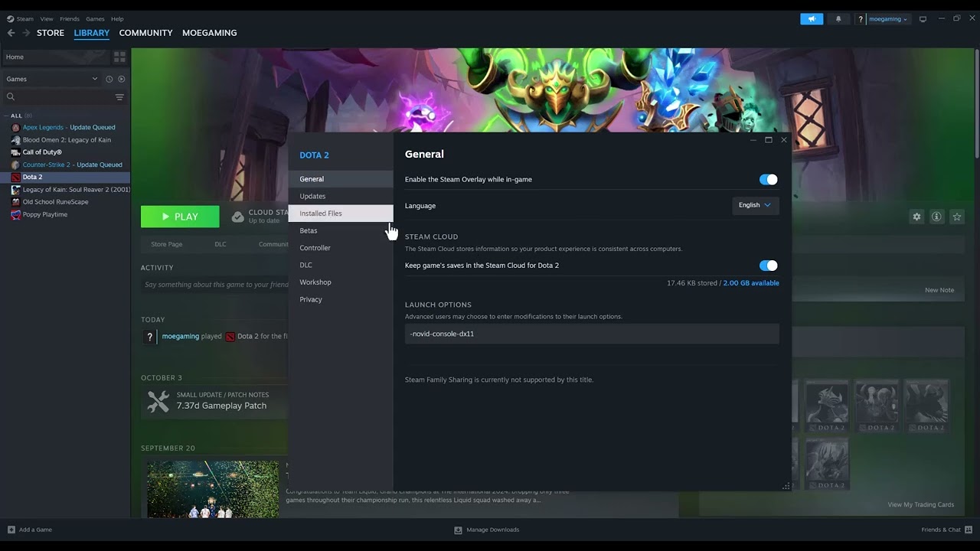Open the announcements megaphone icon
The image size is (980, 551).
[812, 19]
